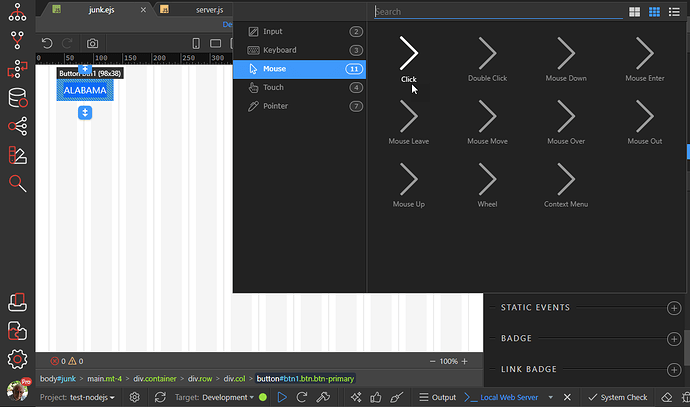Select the Mouse Over event
This screenshot has height=407, width=690.
tap(566, 123)
